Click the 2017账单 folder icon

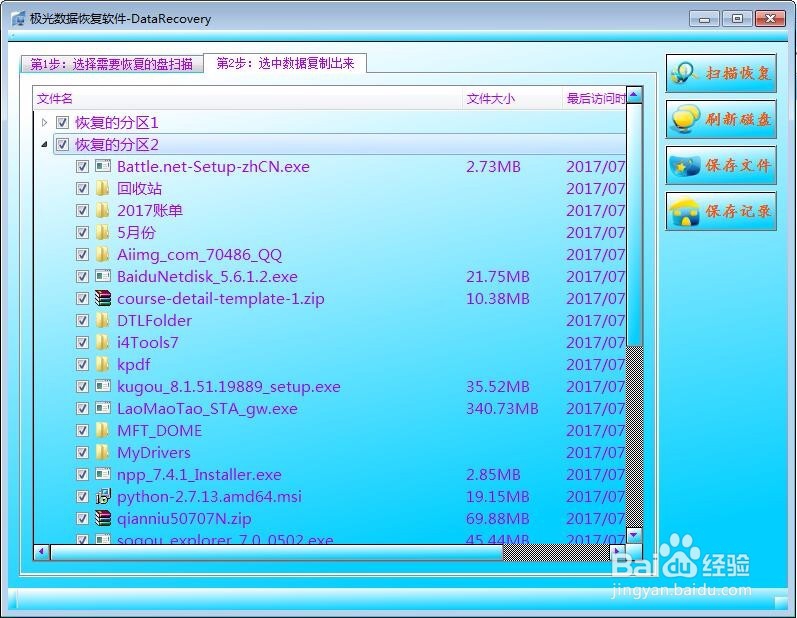(103, 210)
